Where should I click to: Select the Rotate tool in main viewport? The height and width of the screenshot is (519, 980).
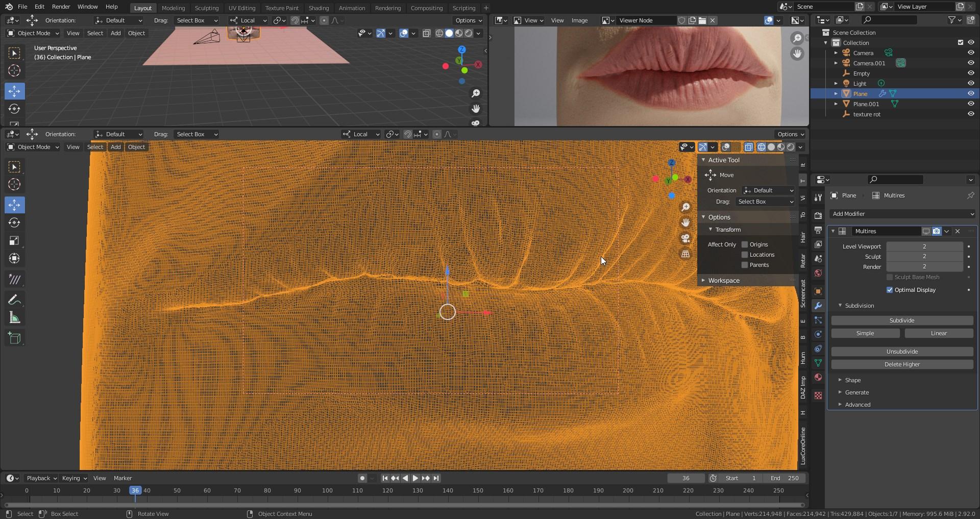pyautogui.click(x=14, y=223)
